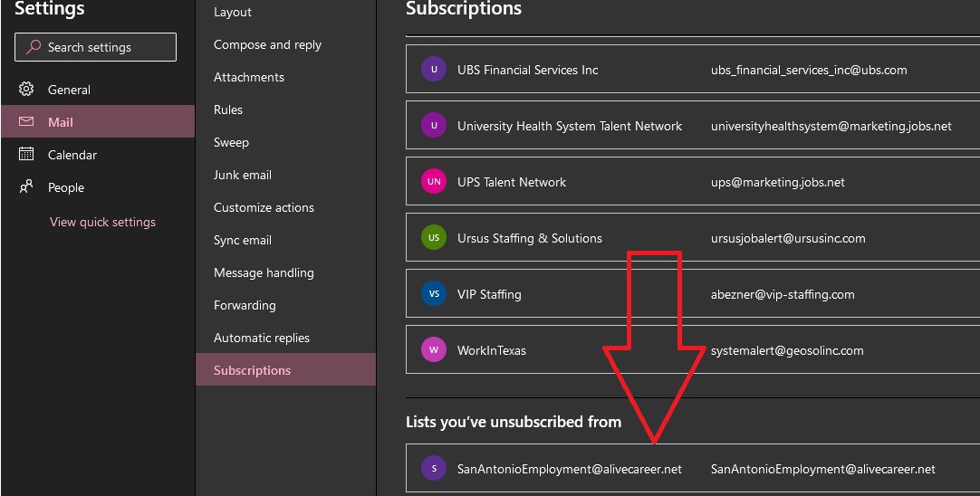The height and width of the screenshot is (496, 980).
Task: Open Sync email settings
Action: click(x=243, y=240)
